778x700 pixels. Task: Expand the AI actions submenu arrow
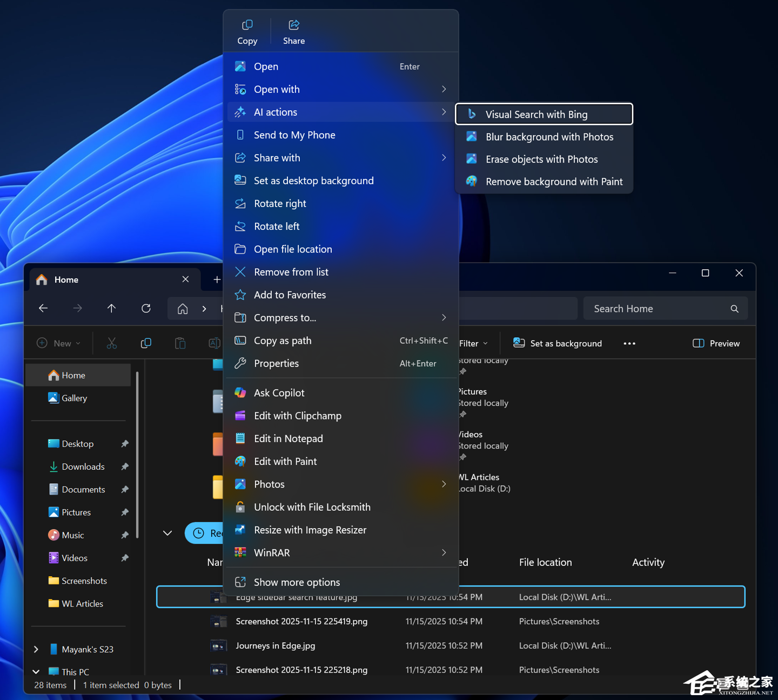tap(444, 112)
